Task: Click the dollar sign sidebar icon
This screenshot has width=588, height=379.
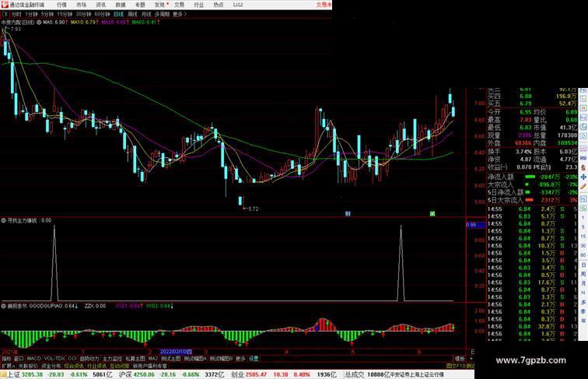Action: click(x=583, y=168)
